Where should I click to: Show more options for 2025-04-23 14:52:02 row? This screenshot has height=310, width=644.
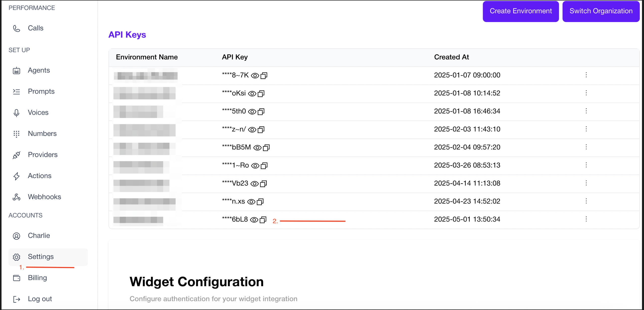click(x=586, y=201)
